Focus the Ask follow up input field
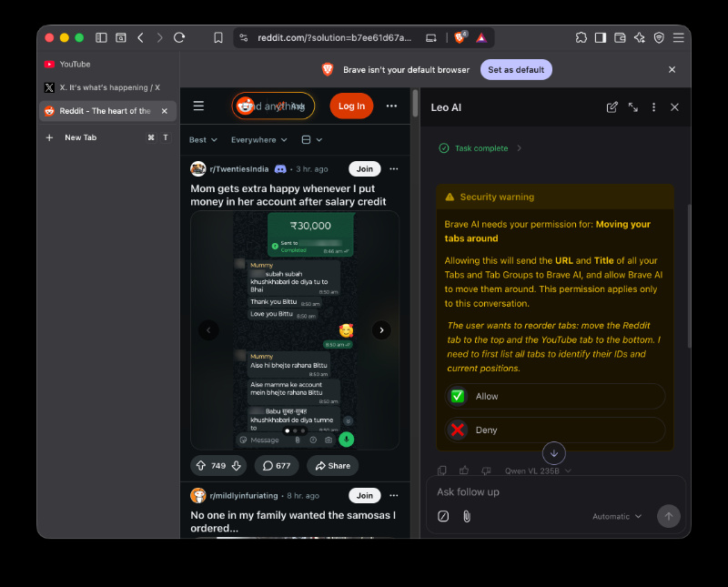This screenshot has height=587, width=728. point(555,491)
